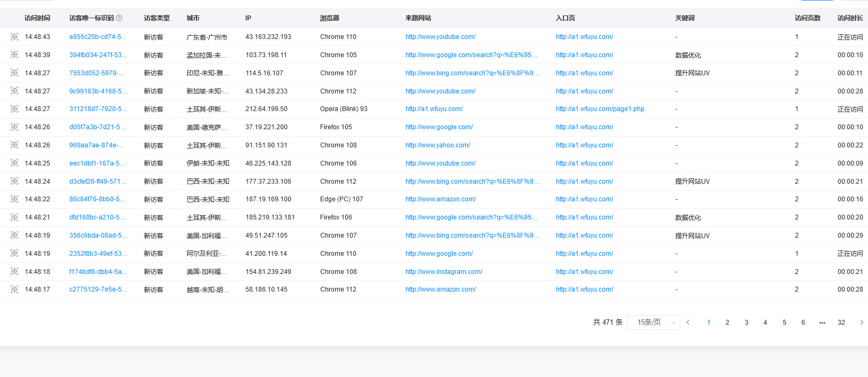The height and width of the screenshot is (377, 868).
Task: Open the 15条/页 page size dropdown
Action: [653, 323]
